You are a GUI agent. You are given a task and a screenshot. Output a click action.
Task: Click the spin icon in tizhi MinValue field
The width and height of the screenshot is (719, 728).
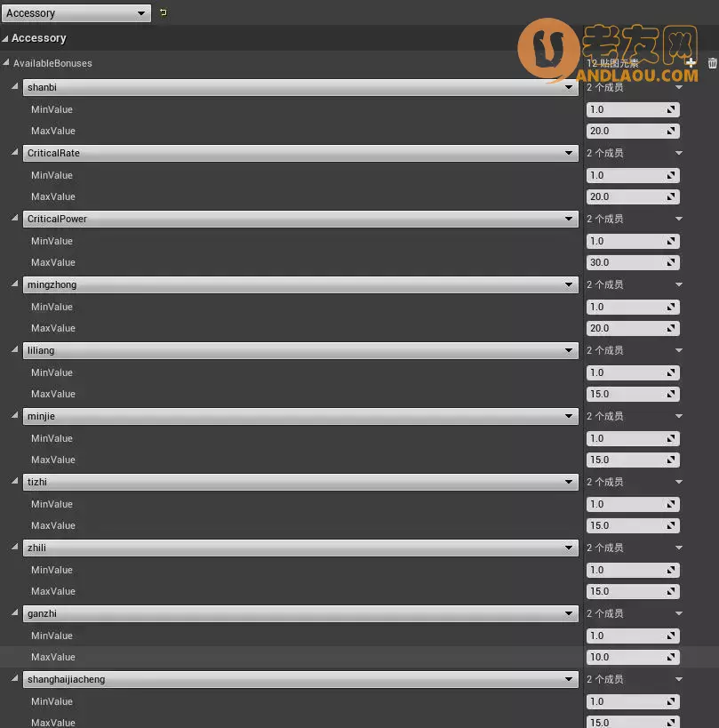[672, 504]
